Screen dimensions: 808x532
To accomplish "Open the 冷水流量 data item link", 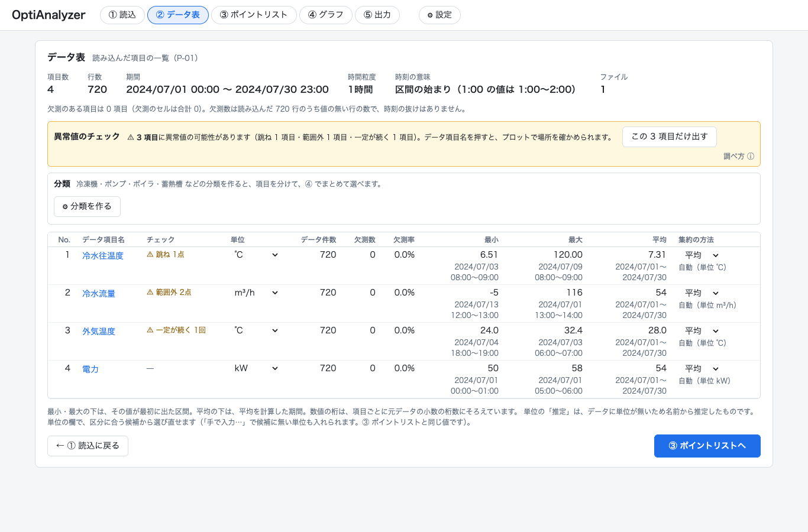I will click(x=99, y=293).
